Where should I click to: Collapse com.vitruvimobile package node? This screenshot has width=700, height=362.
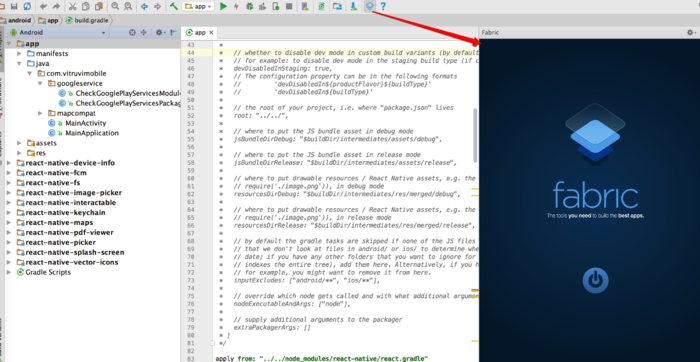click(29, 73)
